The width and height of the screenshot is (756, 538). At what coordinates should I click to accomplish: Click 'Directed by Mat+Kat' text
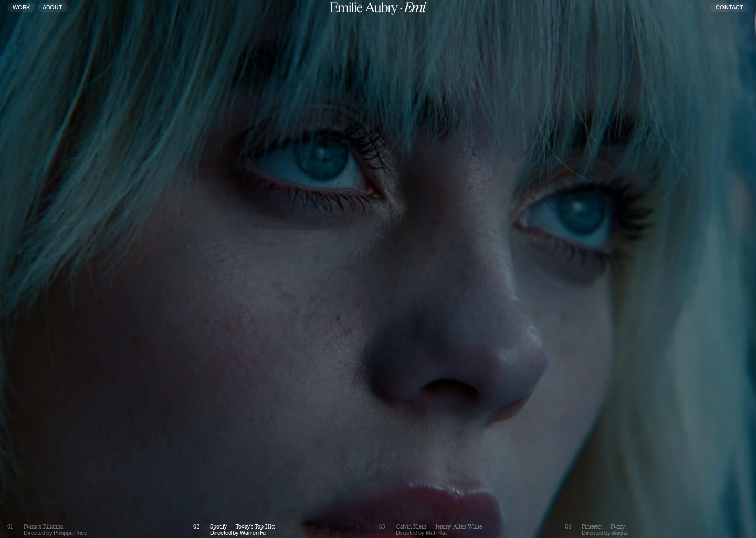pos(422,533)
